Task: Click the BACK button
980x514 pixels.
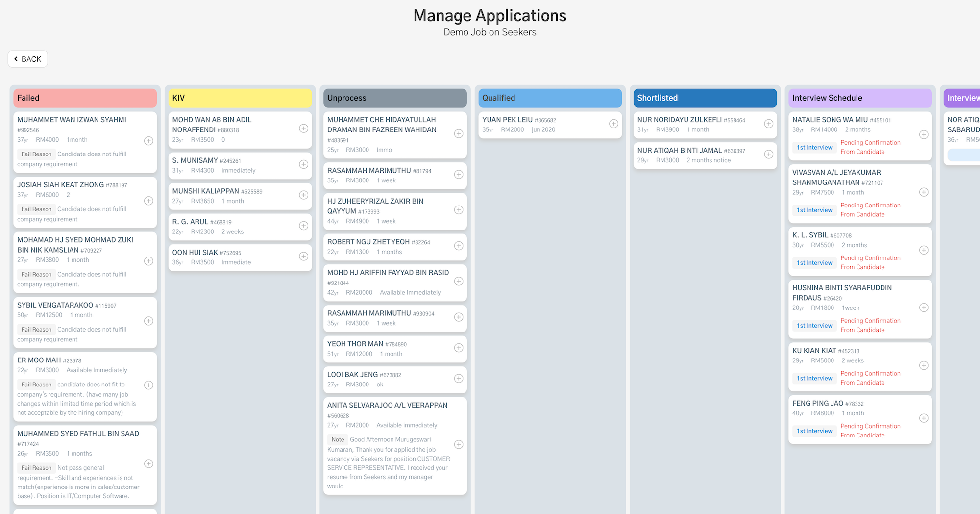Action: [x=28, y=59]
